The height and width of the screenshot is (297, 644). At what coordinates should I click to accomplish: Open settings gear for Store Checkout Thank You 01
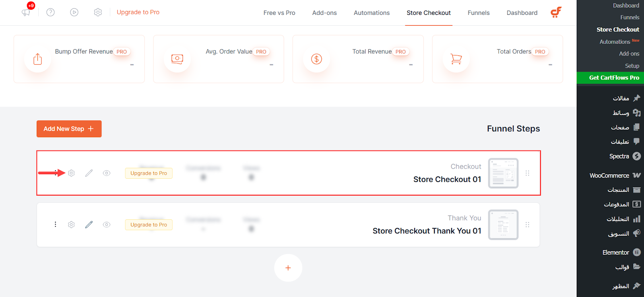point(71,225)
